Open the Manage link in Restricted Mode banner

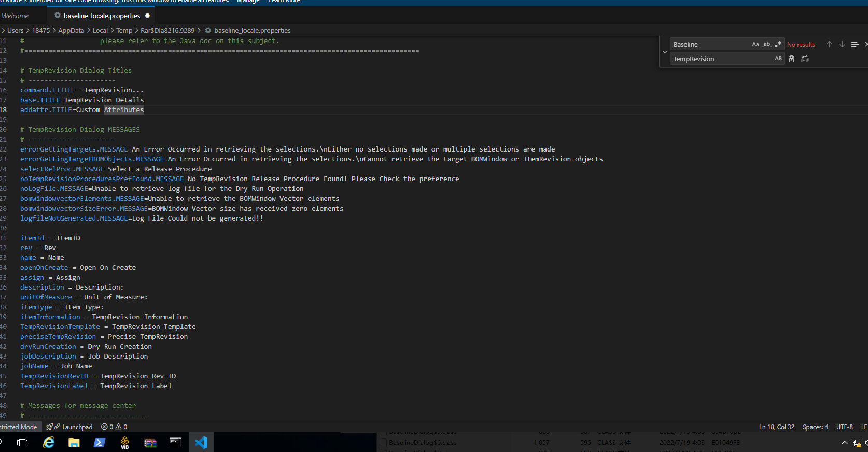point(248,2)
